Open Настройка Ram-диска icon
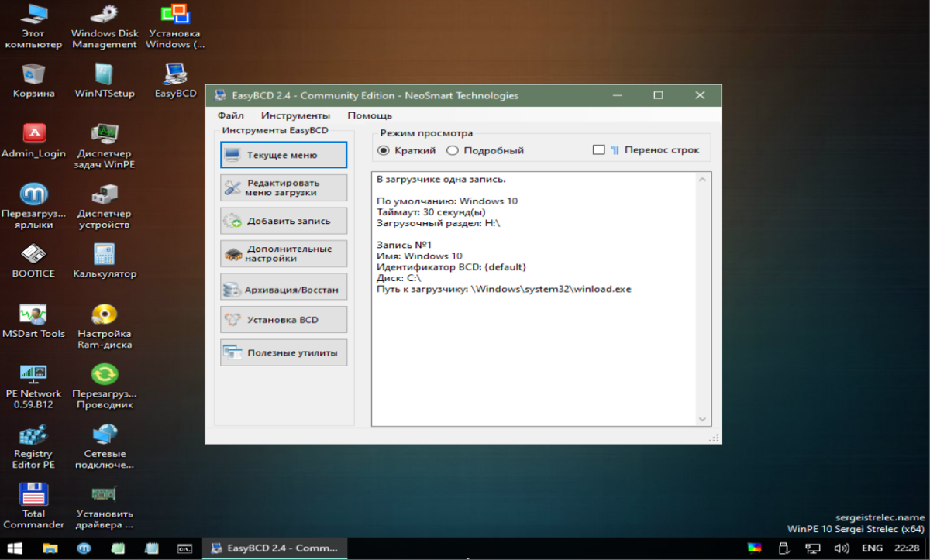The width and height of the screenshot is (930, 560). coord(105,326)
